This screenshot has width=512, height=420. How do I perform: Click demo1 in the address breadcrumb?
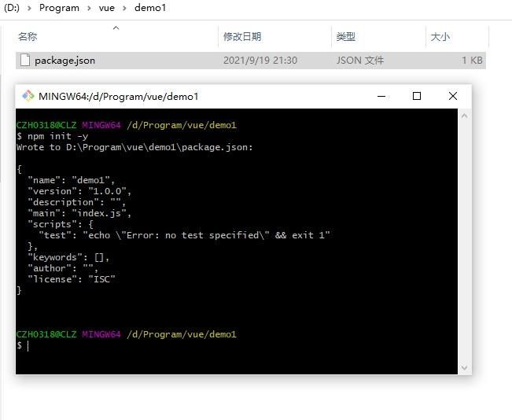pos(150,8)
